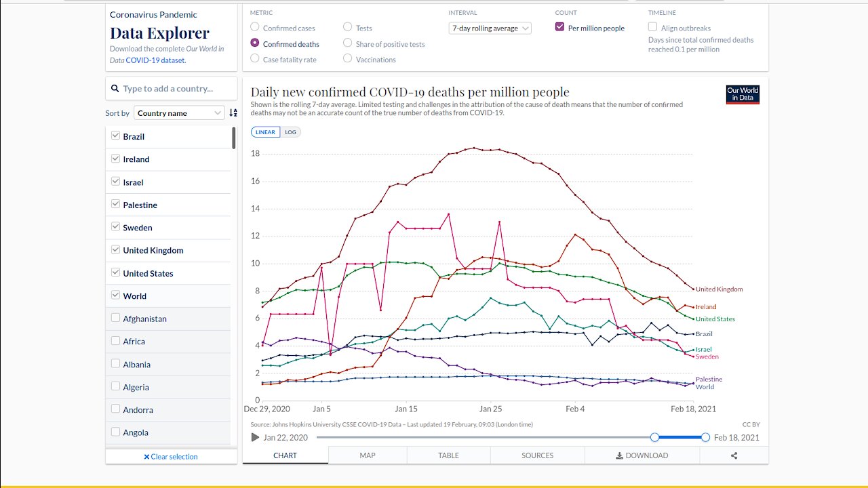Select Confirmed deaths metric
Viewport: 868px width, 488px height.
click(255, 43)
